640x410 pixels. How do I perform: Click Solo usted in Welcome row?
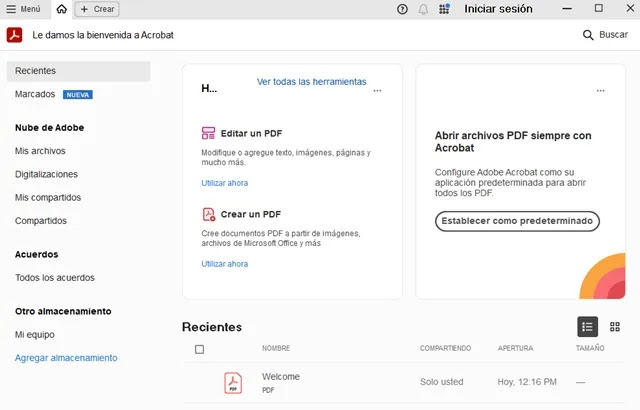pos(442,382)
